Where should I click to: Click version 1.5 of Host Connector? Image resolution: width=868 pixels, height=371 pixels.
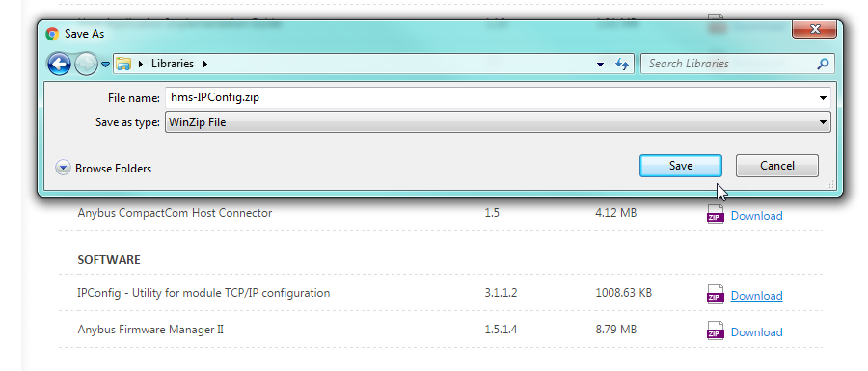pos(492,212)
